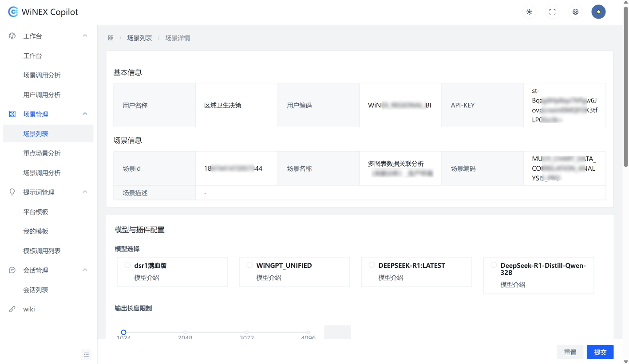Toggle the theme brightness icon in header
Screen dimensions: 629x364
pos(529,12)
